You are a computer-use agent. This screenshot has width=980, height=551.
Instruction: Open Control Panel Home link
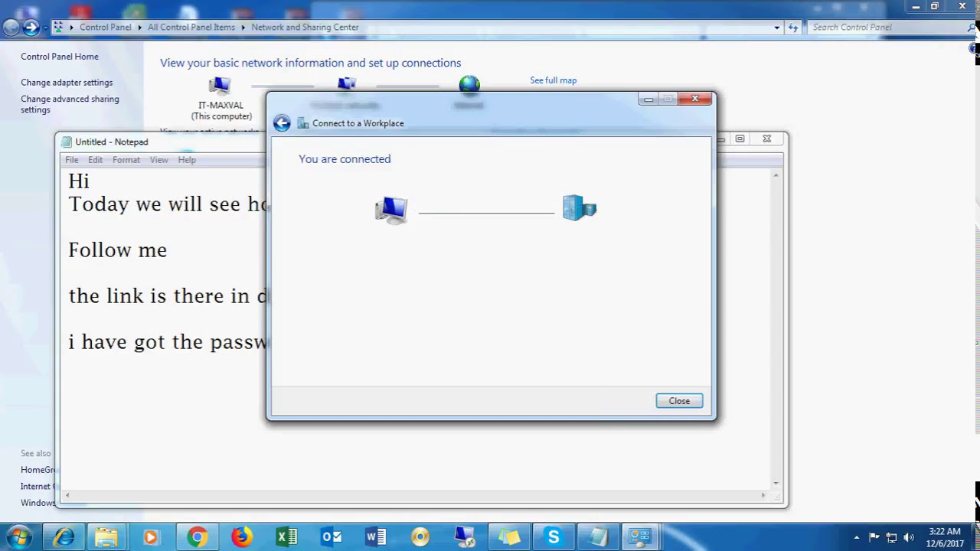pyautogui.click(x=60, y=57)
